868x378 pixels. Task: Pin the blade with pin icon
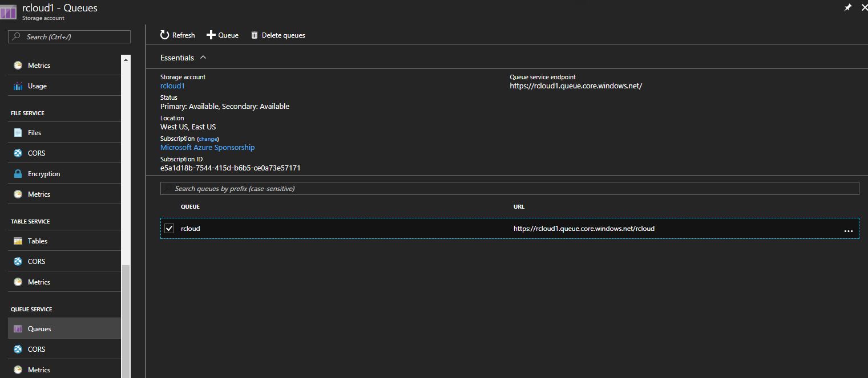click(847, 8)
